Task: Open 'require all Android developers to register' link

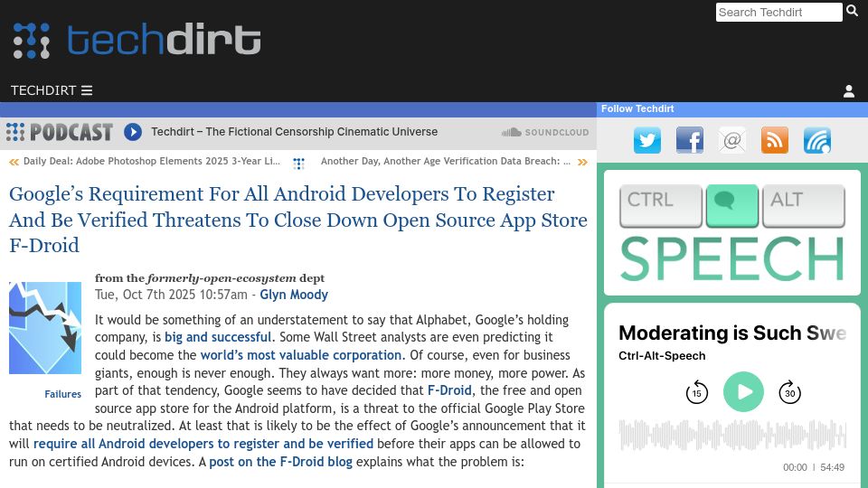Action: click(x=203, y=443)
